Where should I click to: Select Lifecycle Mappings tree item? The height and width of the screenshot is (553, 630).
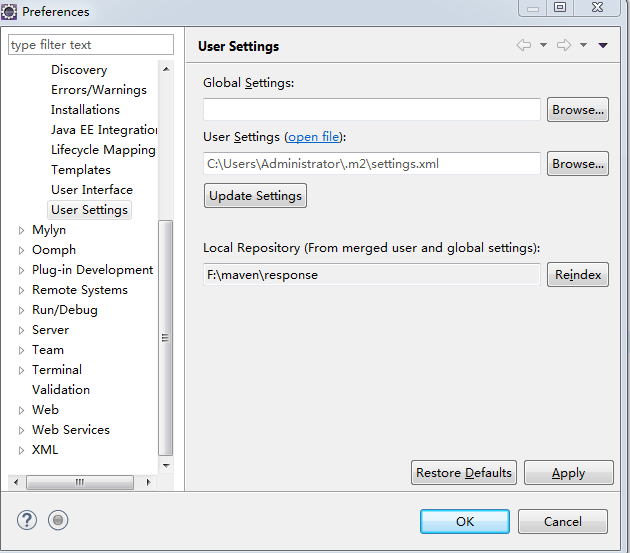pos(103,150)
